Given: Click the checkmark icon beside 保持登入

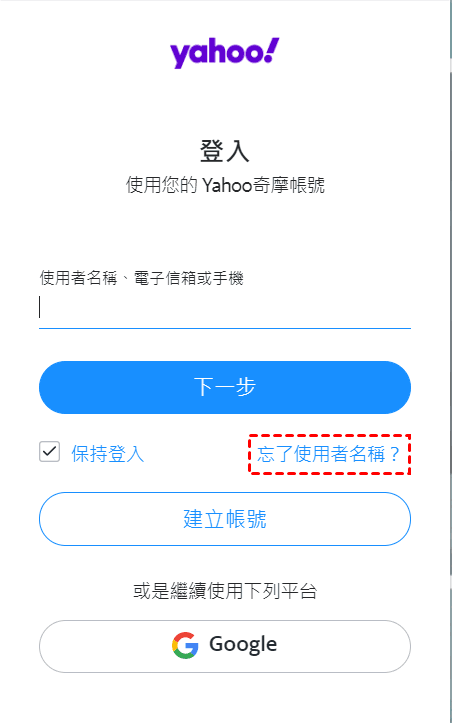Looking at the screenshot, I should point(49,452).
